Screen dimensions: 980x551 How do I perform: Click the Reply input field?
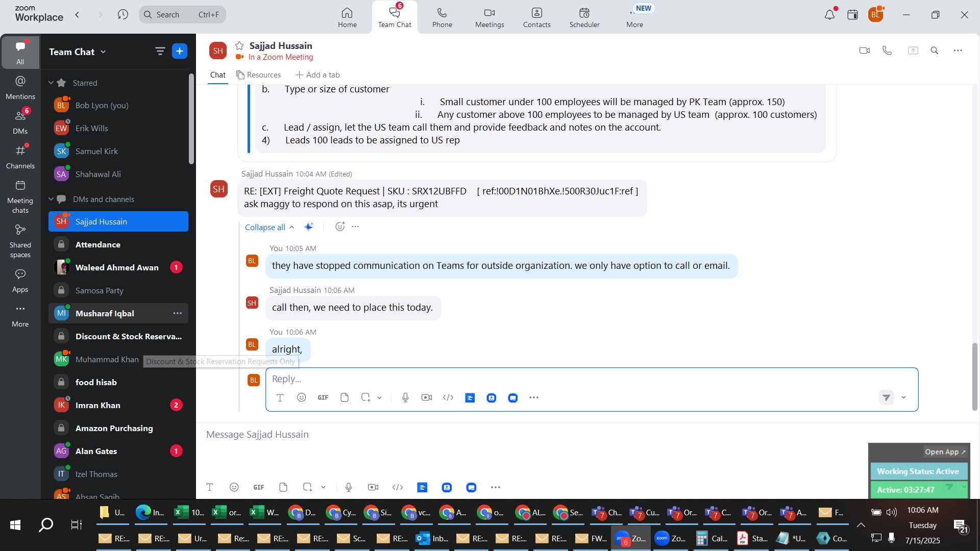[x=592, y=379]
